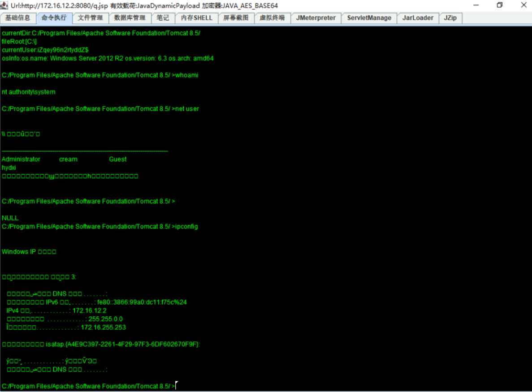The width and height of the screenshot is (532, 392).
Task: Click the ipconfig command line
Action: (x=100, y=227)
